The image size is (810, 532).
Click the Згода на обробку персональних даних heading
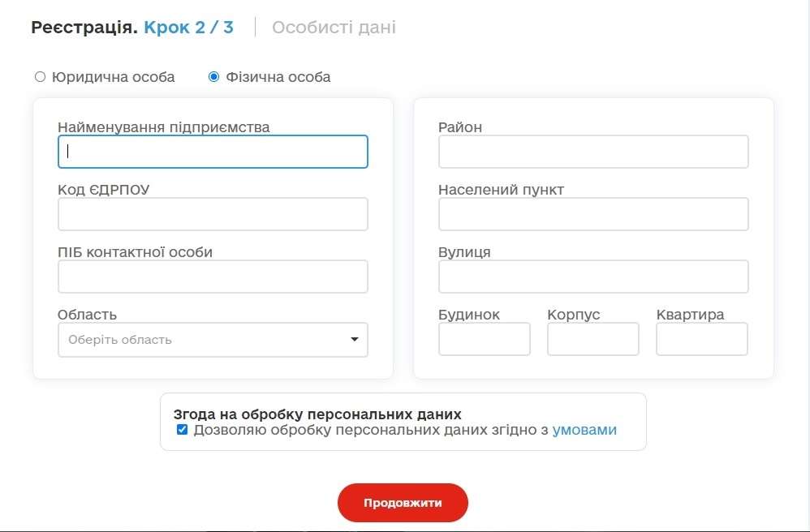tap(317, 414)
